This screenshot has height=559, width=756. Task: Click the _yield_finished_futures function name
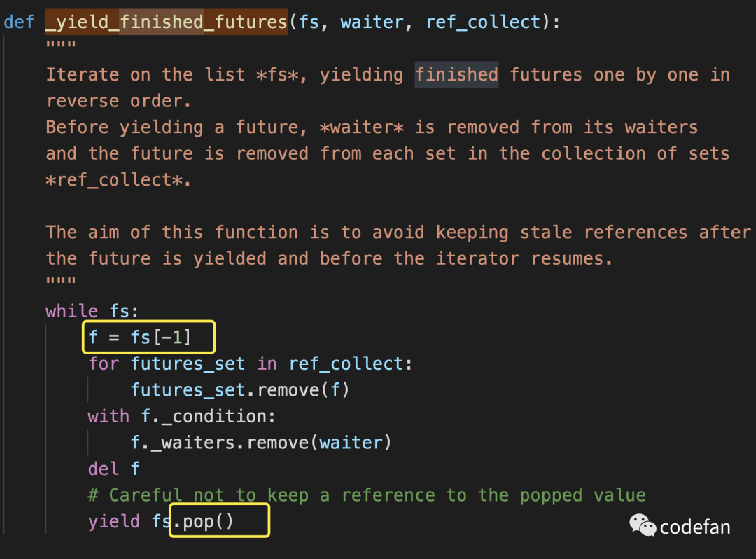click(x=167, y=22)
